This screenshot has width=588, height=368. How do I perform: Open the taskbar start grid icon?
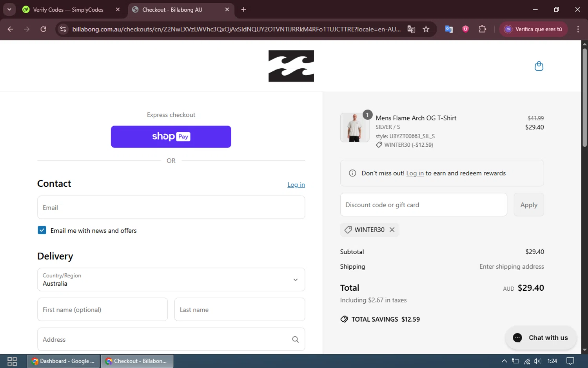[x=12, y=361]
